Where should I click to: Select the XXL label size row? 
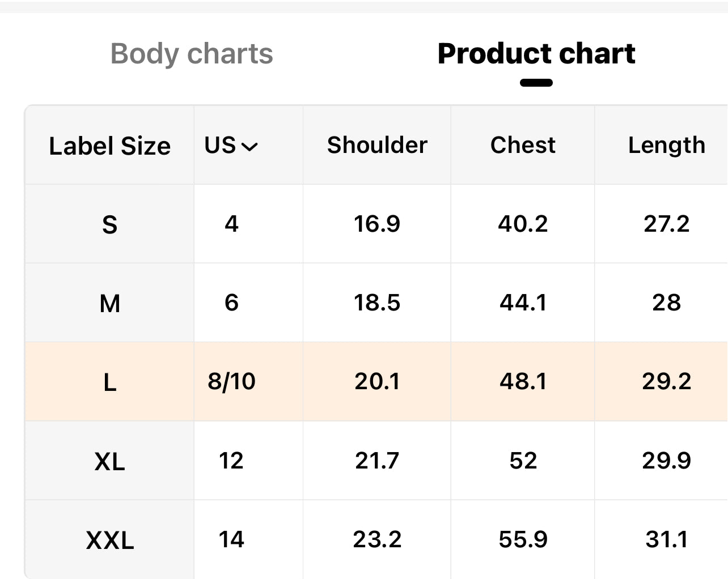109,540
